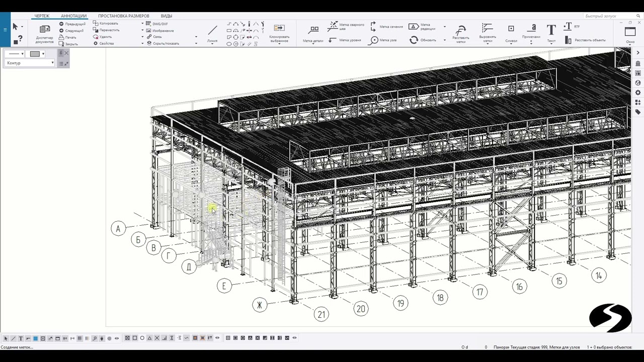Open the blue application menu button
This screenshot has width=644, height=362.
click(x=5, y=30)
